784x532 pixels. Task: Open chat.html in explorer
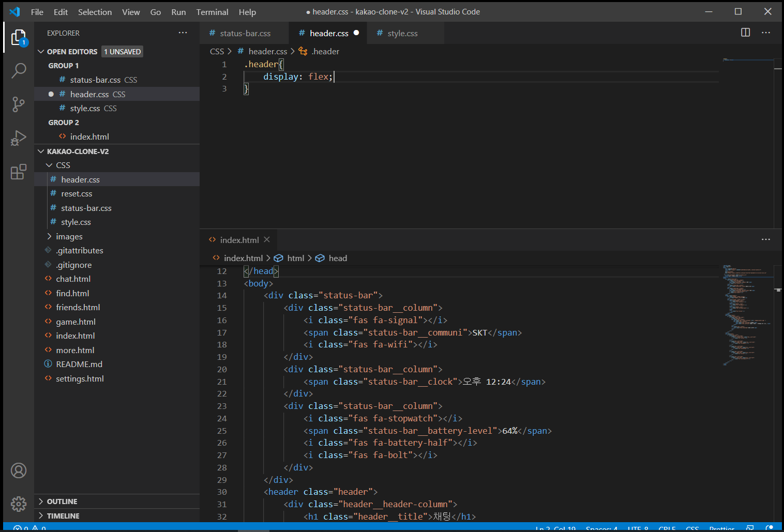[117, 279]
